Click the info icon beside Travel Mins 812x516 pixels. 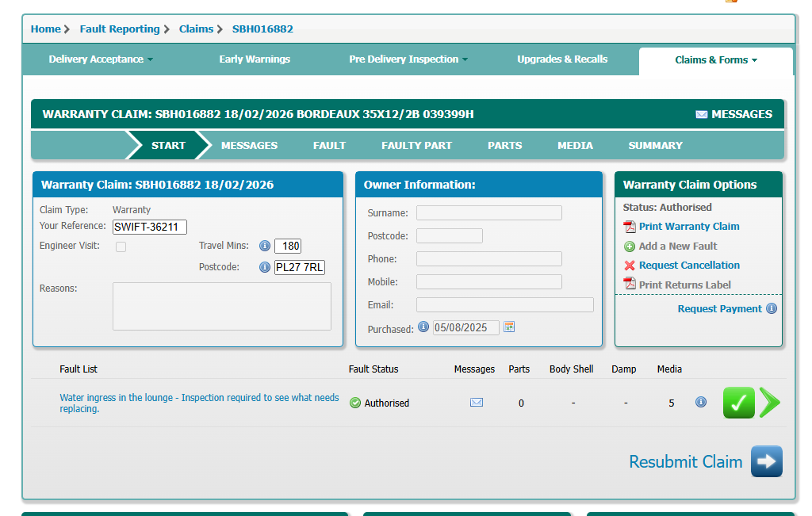point(265,246)
